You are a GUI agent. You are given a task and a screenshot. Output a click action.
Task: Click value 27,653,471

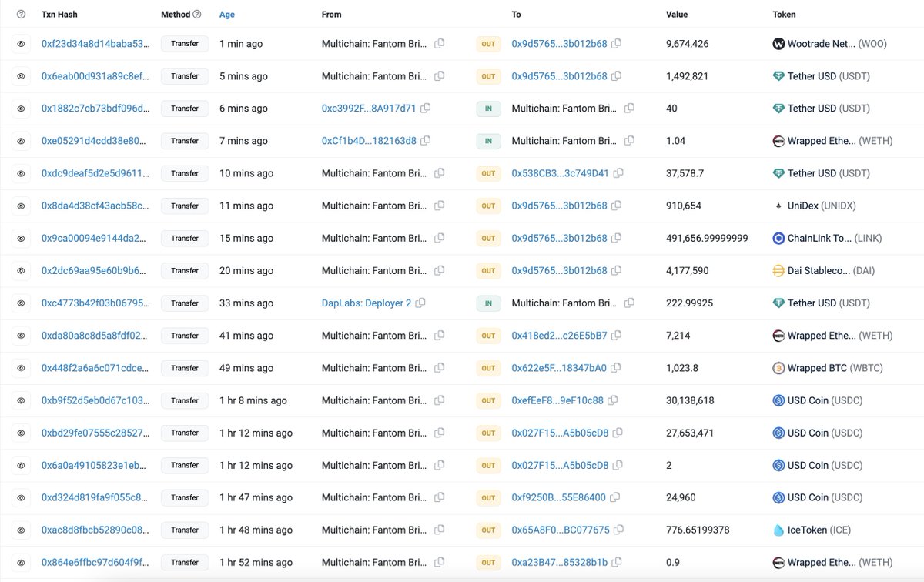point(690,433)
